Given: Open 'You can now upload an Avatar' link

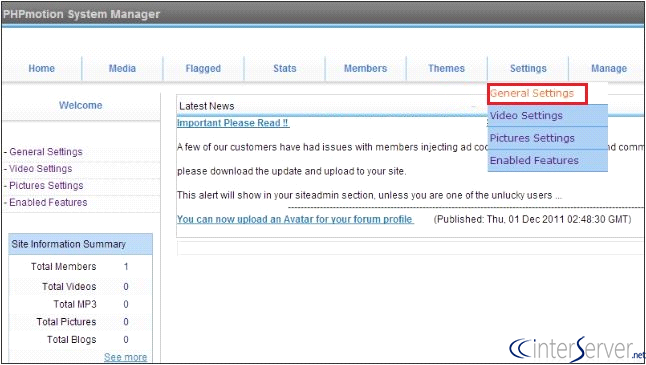Looking at the screenshot, I should [x=295, y=219].
